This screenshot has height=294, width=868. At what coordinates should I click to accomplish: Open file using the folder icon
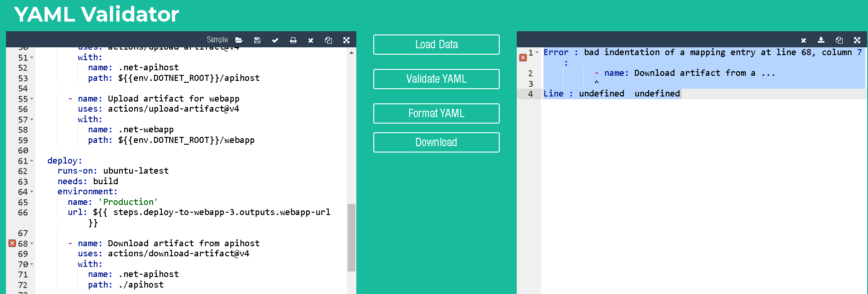239,40
